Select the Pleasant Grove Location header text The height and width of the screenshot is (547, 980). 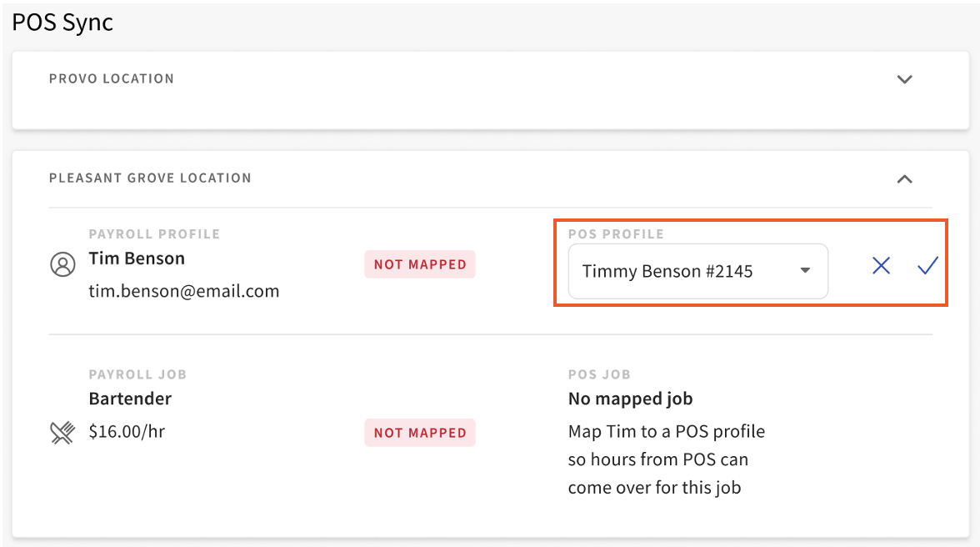tap(150, 178)
